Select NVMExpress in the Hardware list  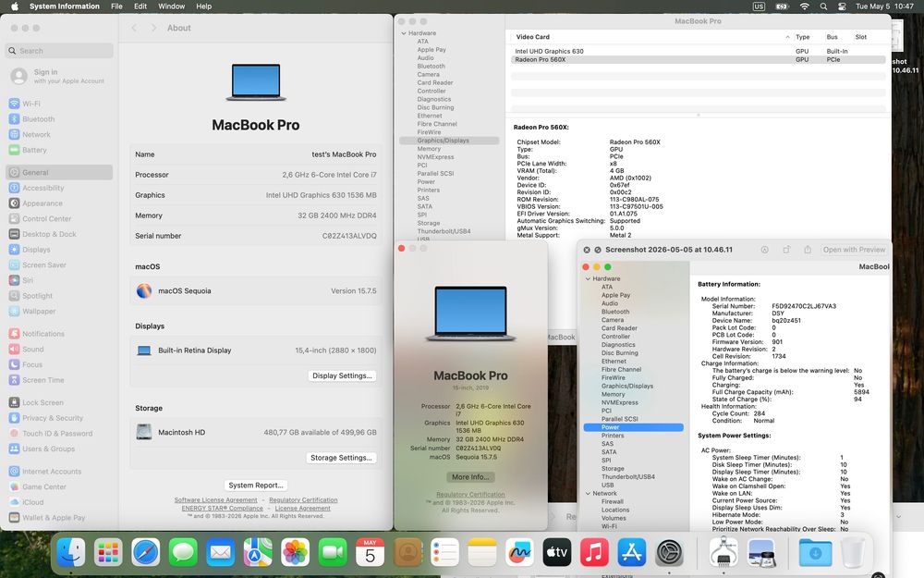pos(435,157)
